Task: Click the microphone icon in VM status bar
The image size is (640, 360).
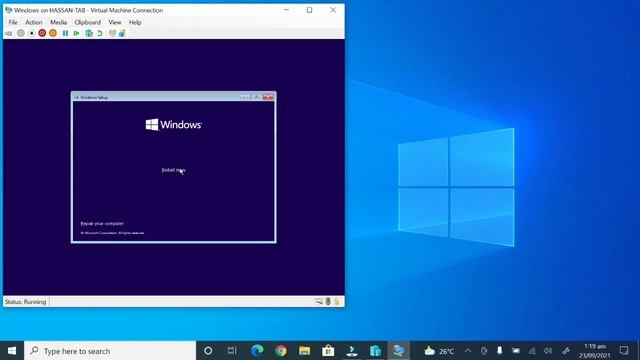Action: [328, 302]
